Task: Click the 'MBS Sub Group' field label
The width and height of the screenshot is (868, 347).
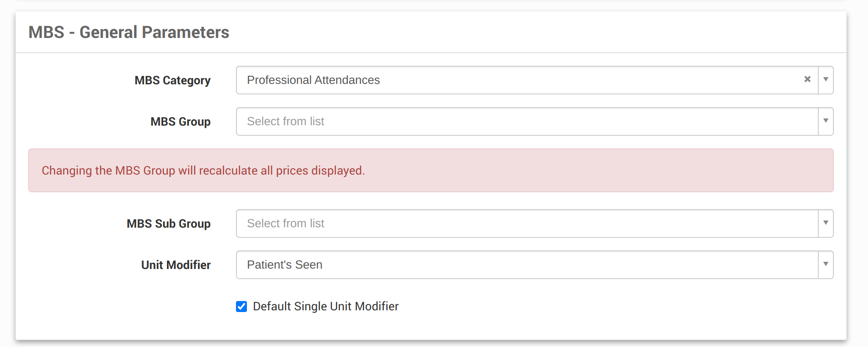Action: pos(169,223)
